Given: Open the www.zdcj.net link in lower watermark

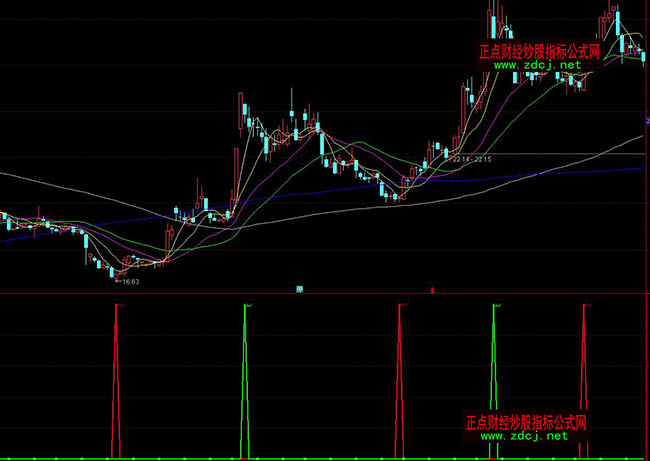Looking at the screenshot, I should [x=523, y=436].
